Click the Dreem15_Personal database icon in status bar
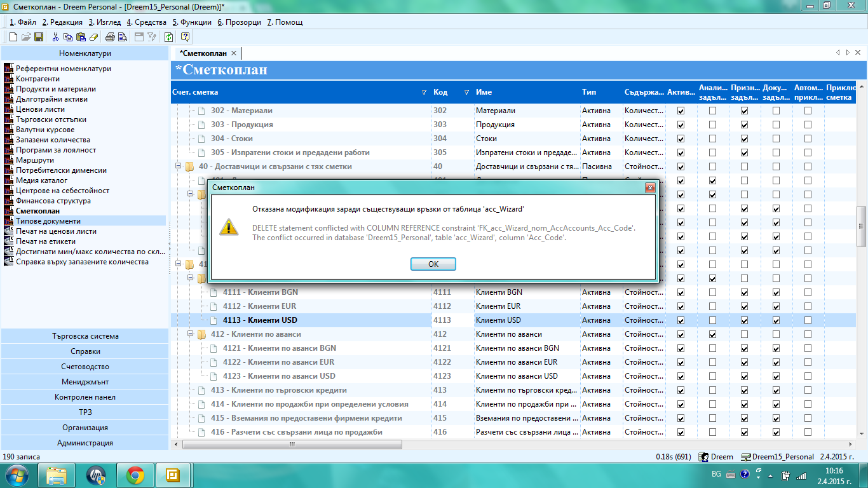This screenshot has width=868, height=488. 745,457
